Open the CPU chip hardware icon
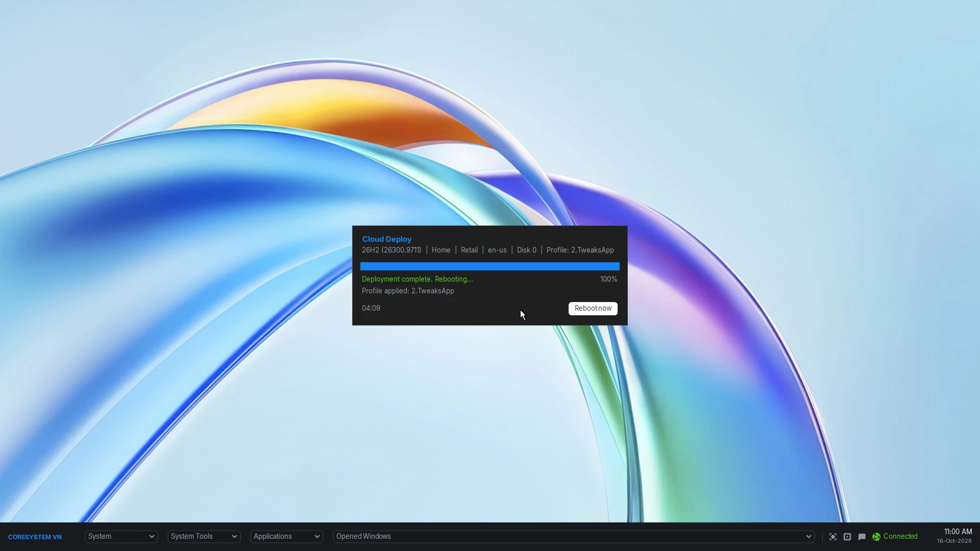 (847, 537)
